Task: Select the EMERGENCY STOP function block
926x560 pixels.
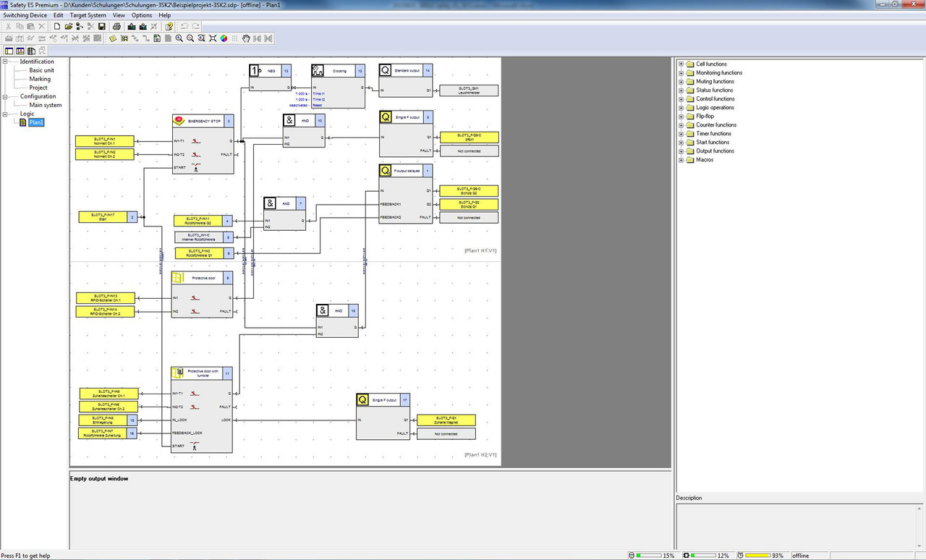Action: [x=203, y=143]
